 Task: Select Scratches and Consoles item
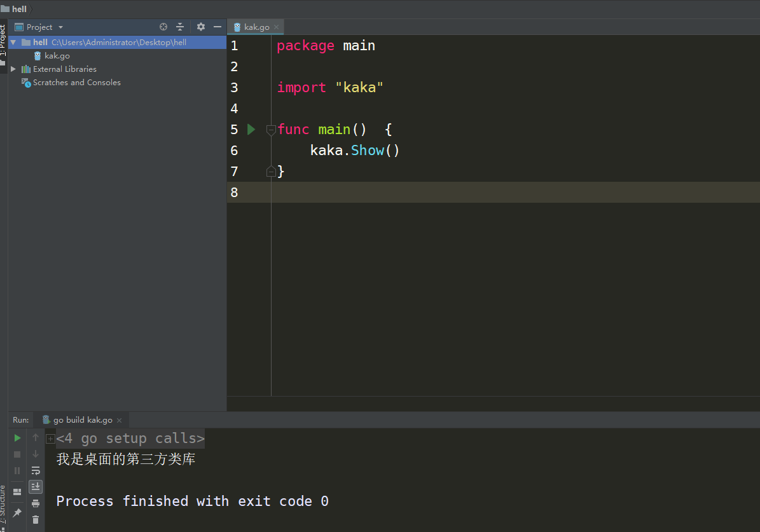(76, 83)
